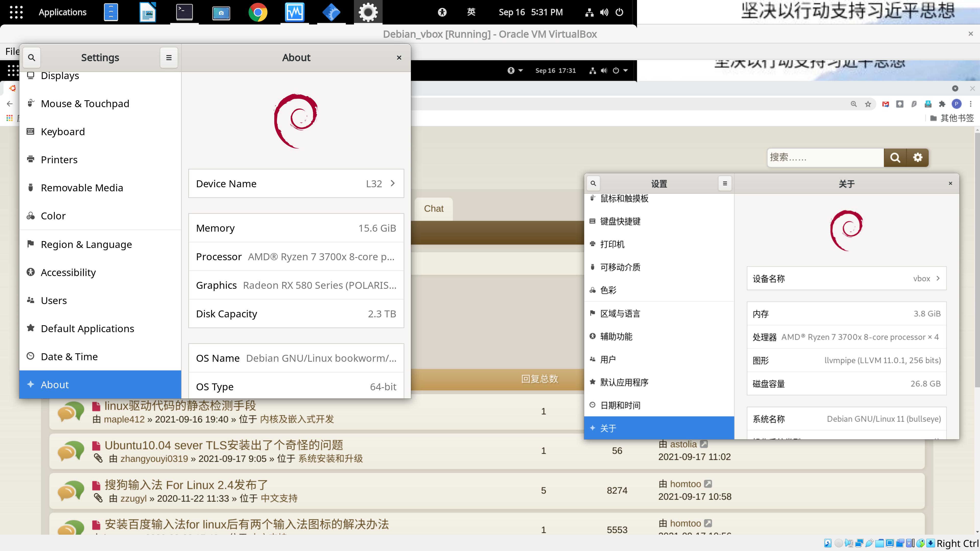Expand Device Name L32 row
The width and height of the screenshot is (980, 551).
click(296, 184)
